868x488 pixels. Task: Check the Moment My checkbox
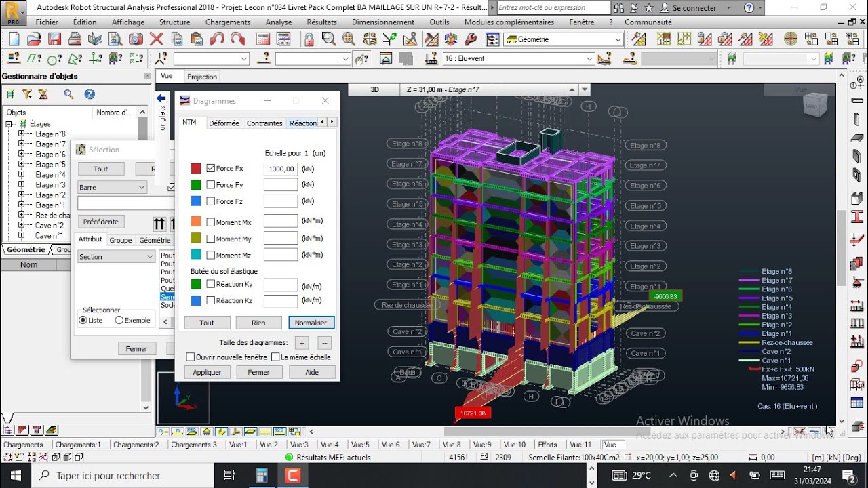tap(211, 239)
